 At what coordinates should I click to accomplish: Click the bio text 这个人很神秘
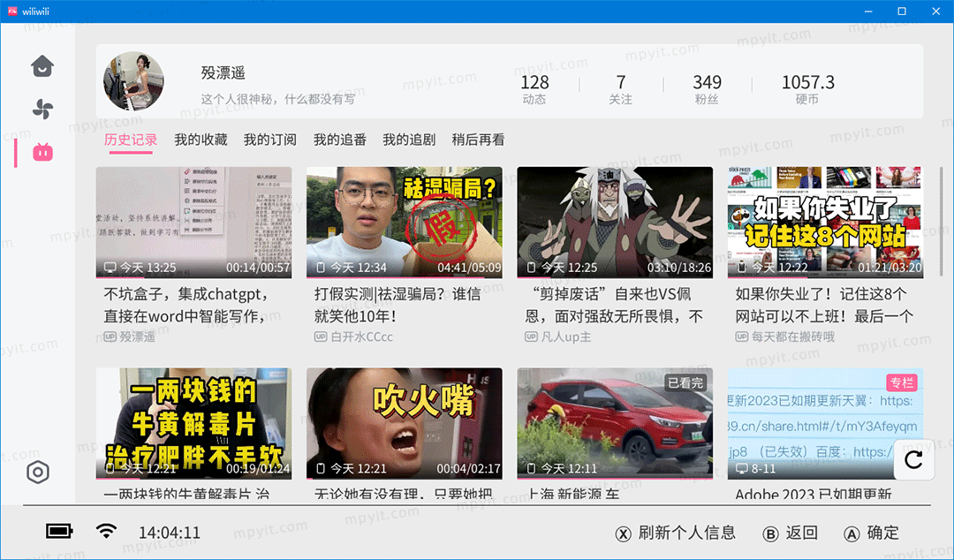[x=278, y=99]
